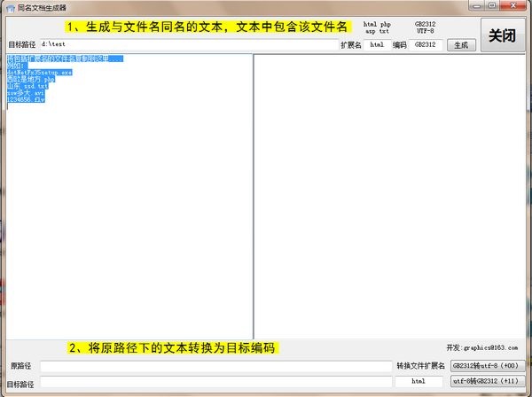Image resolution: width=532 pixels, height=397 pixels.
Task: Focus the empty 原路径 input field
Action: [216, 366]
